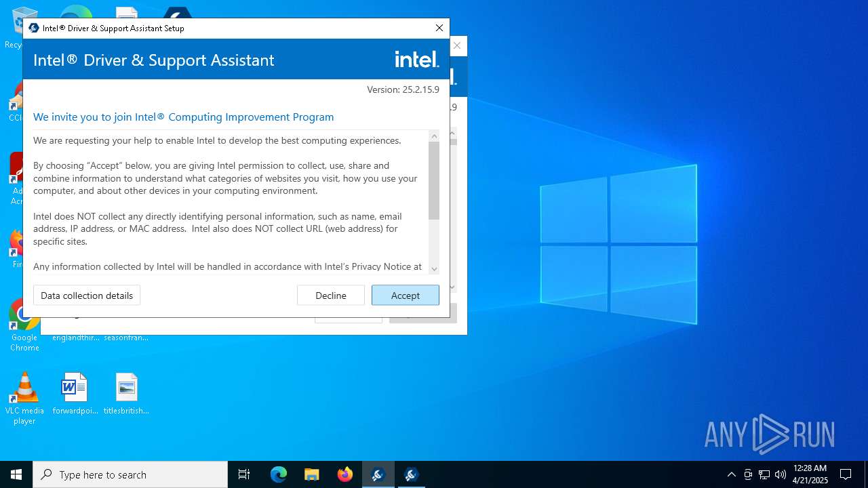Open Data collection details
This screenshot has width=868, height=488.
point(87,295)
